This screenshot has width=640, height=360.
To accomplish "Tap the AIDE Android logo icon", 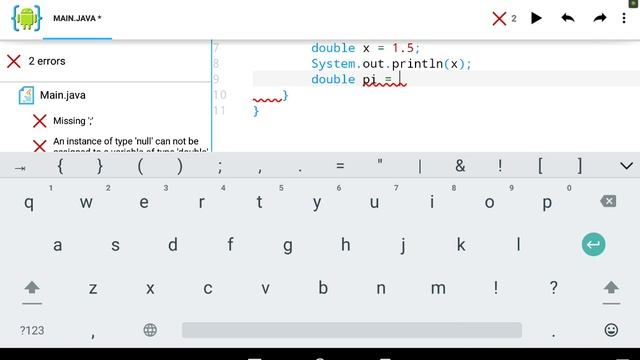I will tap(26, 18).
